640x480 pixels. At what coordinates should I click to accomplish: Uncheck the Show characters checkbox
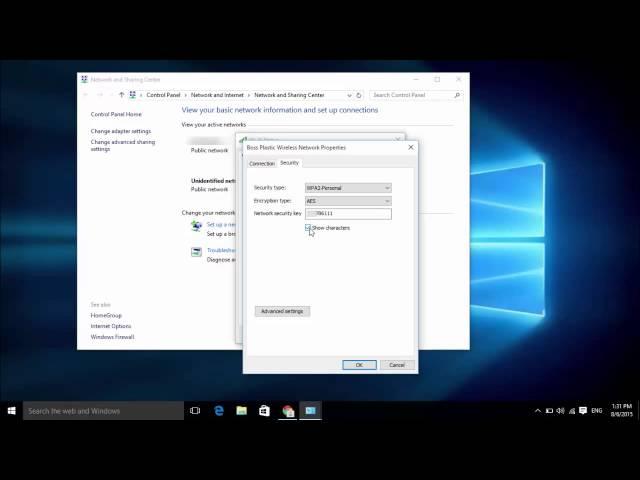[x=308, y=228]
